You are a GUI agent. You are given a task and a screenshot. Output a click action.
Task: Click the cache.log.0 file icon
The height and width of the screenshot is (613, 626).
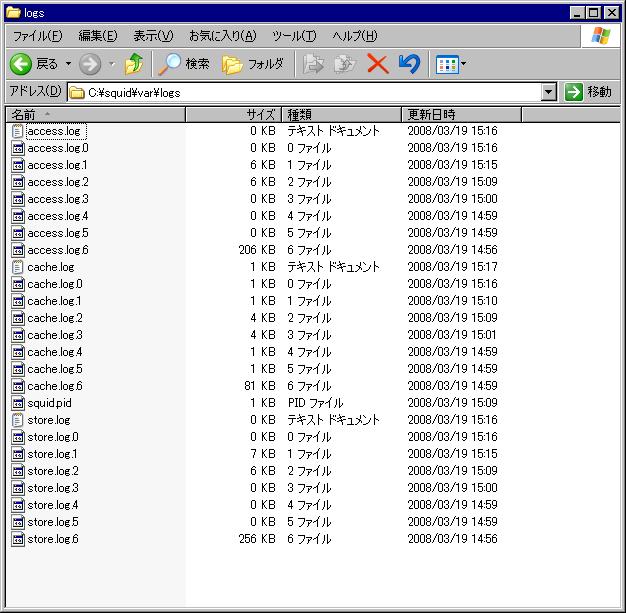(18, 284)
